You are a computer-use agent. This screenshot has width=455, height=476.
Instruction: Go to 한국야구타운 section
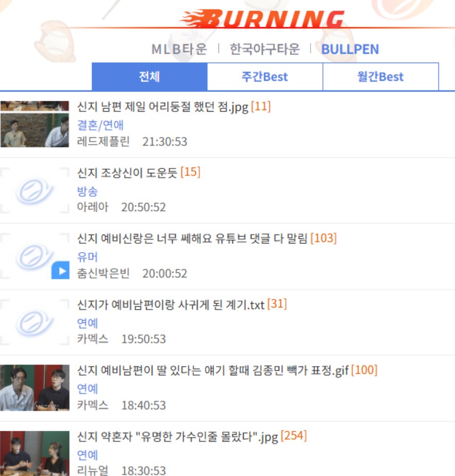[265, 49]
